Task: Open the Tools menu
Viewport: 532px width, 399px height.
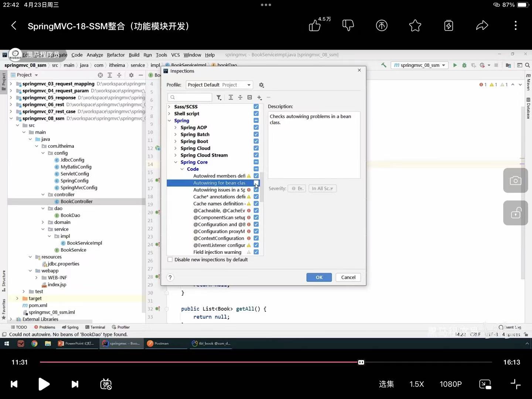Action: [x=161, y=55]
